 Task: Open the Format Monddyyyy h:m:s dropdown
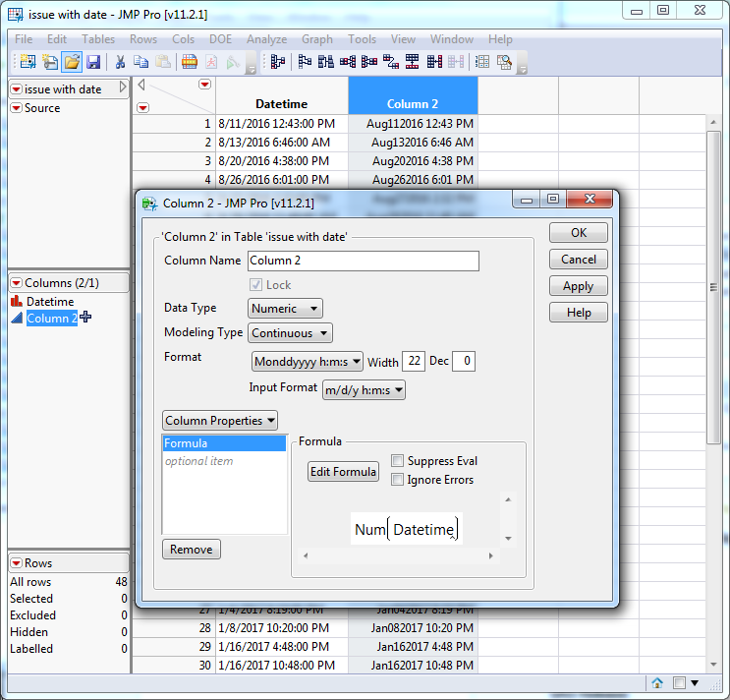tap(308, 362)
